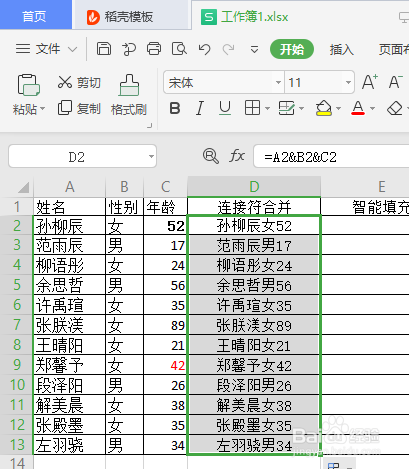Viewport: 409px width, 469px height.
Task: Open the font size dropdown showing 11
Action: 348,82
